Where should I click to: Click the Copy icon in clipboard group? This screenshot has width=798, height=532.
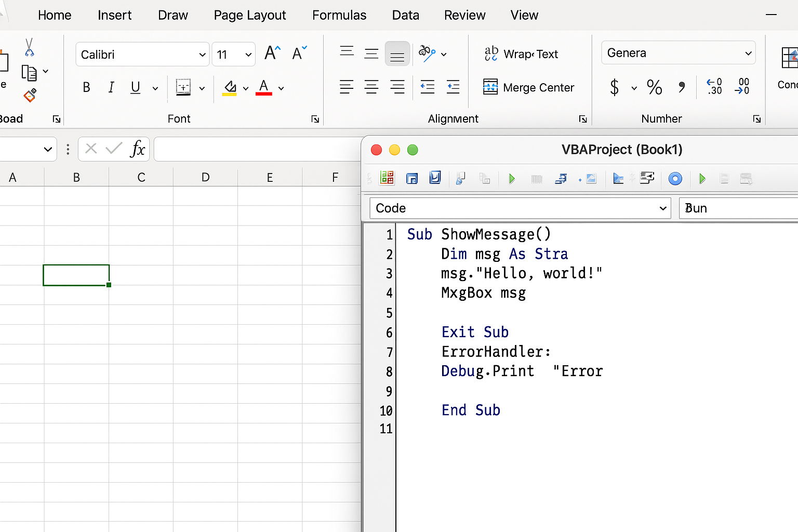[x=29, y=73]
